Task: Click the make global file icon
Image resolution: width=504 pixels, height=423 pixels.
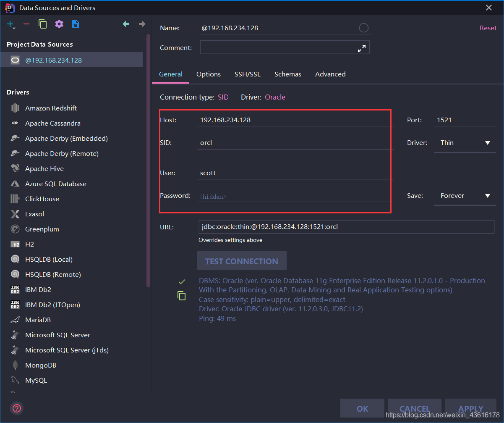Action: [75, 24]
